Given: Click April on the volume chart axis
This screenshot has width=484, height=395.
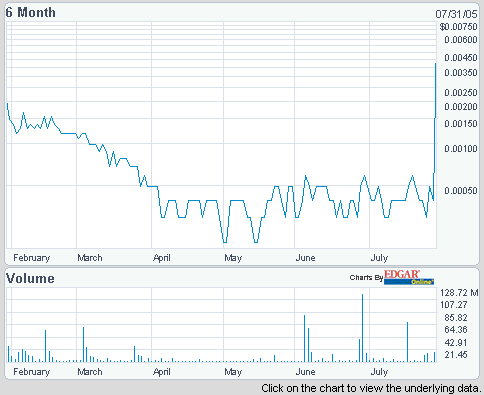Looking at the screenshot, I should tap(162, 372).
